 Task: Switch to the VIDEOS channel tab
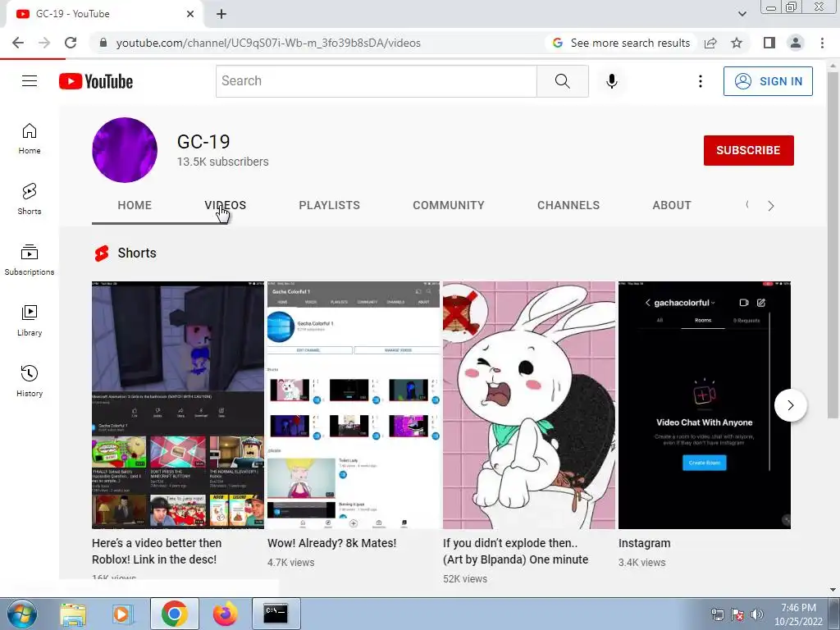click(x=225, y=205)
